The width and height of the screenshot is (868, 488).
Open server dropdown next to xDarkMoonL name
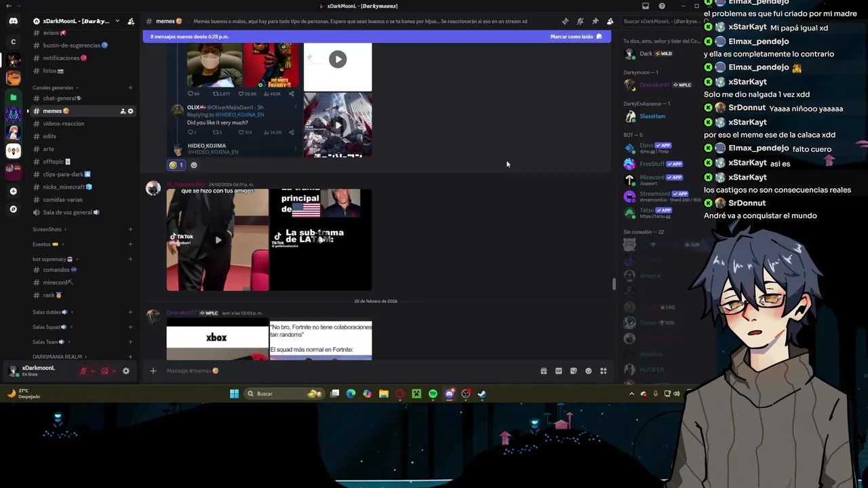(x=117, y=21)
